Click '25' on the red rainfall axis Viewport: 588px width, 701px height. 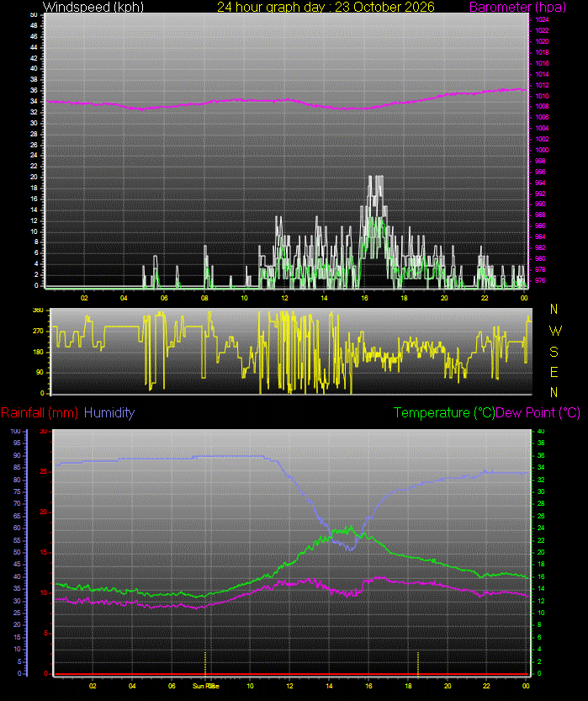coord(44,471)
